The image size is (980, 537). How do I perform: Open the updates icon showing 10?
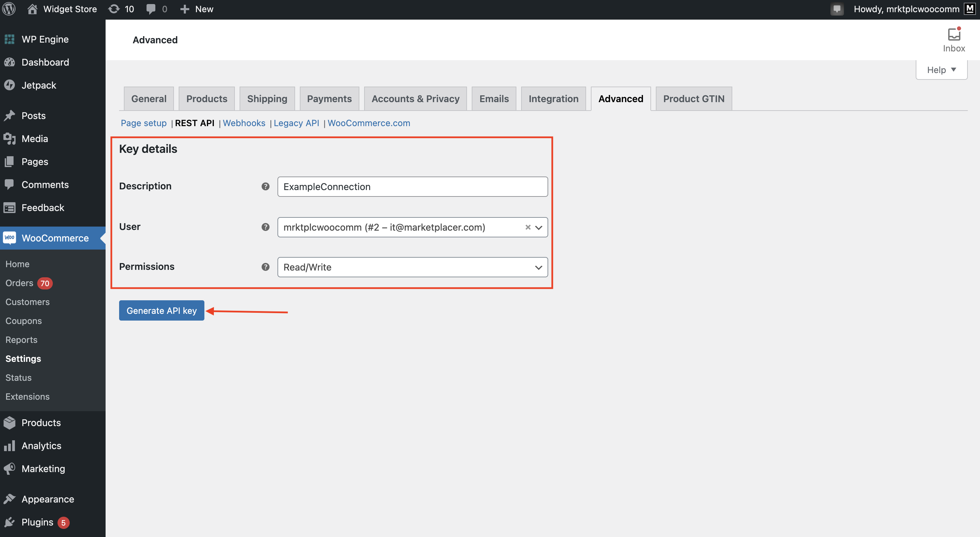pos(114,9)
